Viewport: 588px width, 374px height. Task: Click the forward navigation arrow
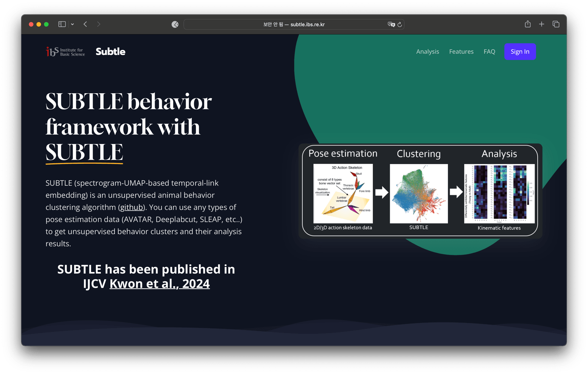(x=99, y=24)
